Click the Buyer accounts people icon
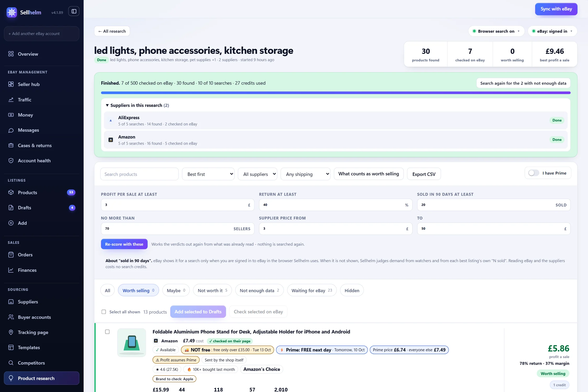588x392 pixels. 11,317
